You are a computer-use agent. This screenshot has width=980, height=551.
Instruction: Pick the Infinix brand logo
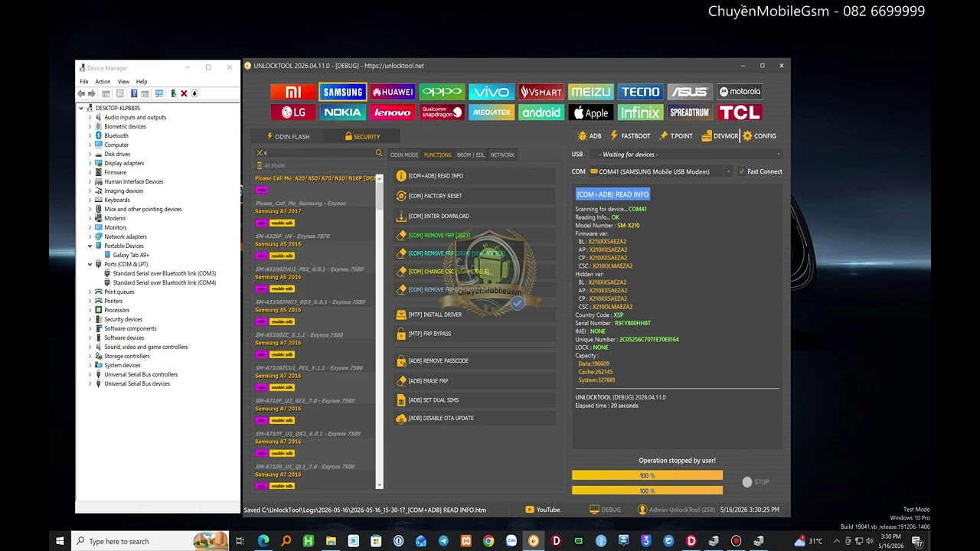click(x=641, y=112)
